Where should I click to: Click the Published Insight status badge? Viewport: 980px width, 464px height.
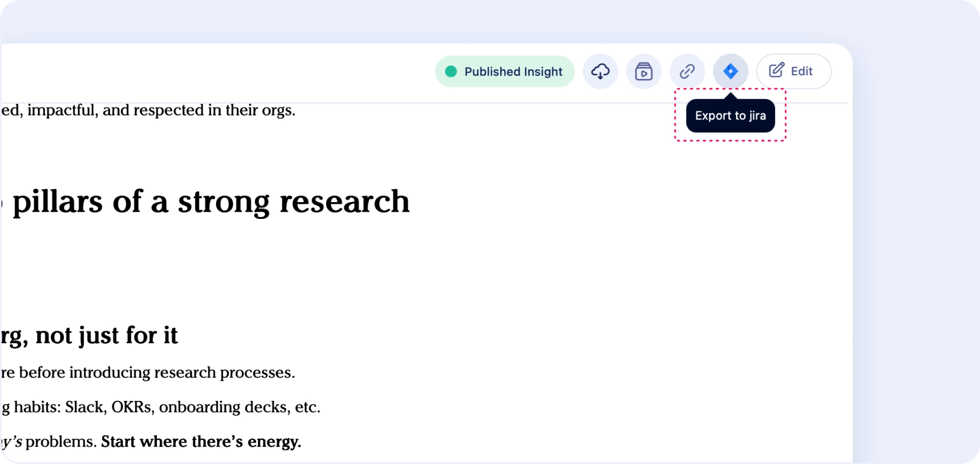[x=505, y=71]
